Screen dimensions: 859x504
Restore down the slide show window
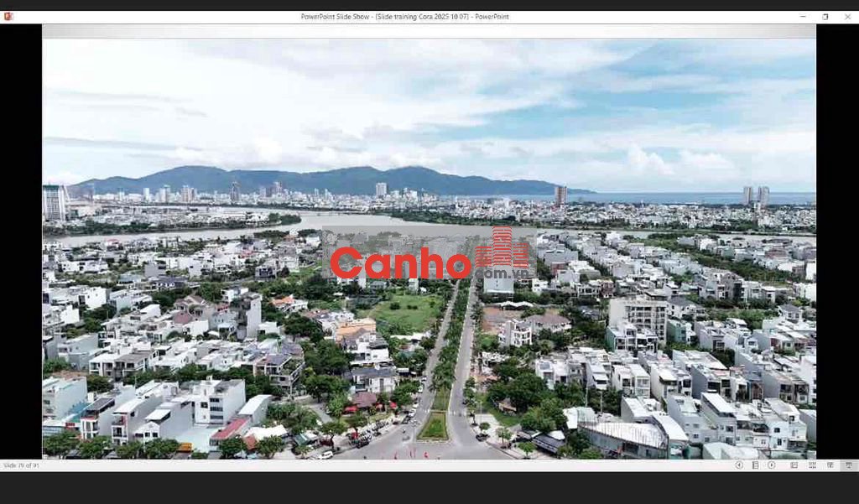(x=825, y=16)
